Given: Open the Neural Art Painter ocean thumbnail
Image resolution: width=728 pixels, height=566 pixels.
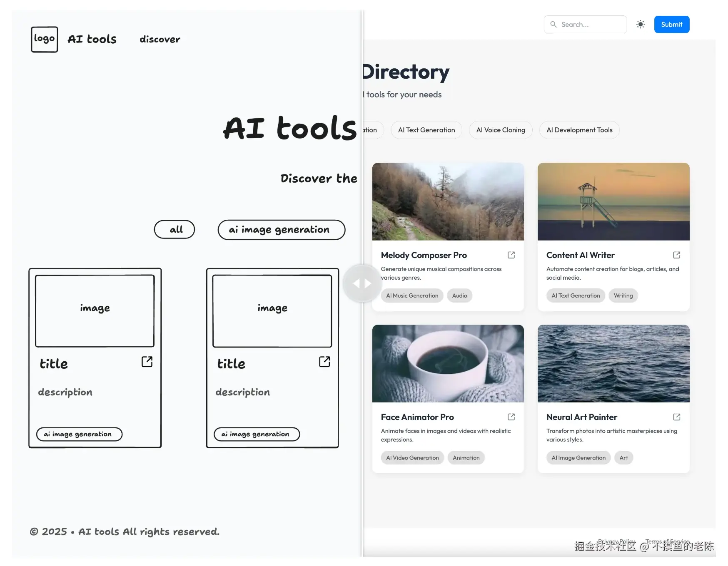Looking at the screenshot, I should coord(613,363).
